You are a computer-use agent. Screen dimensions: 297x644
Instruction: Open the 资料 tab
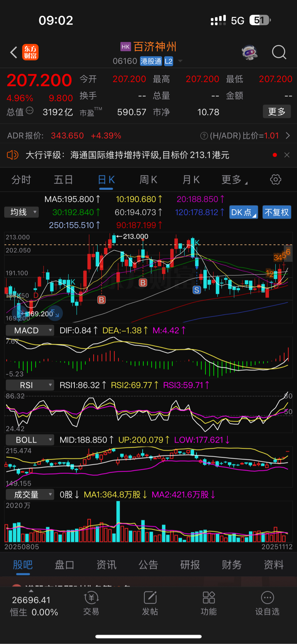pos(273,565)
